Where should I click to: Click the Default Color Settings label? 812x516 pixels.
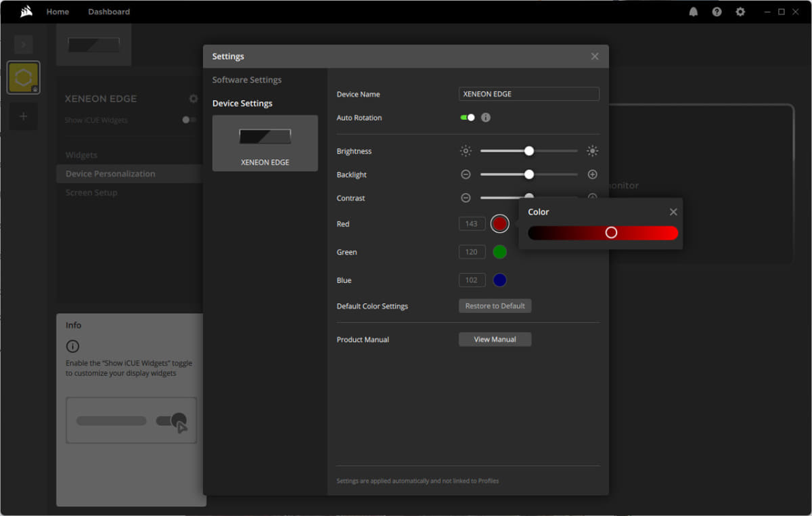(x=372, y=306)
